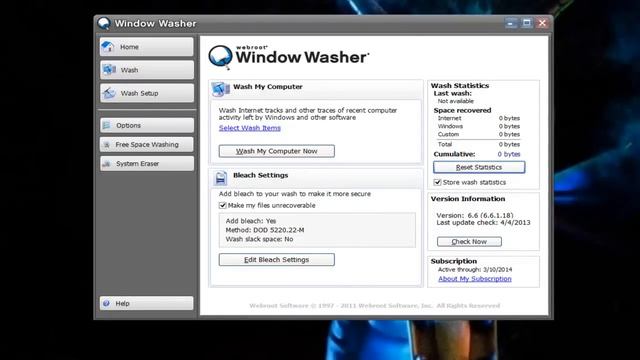Maximize the Window Washer window
This screenshot has width=640, height=360.
(x=527, y=23)
